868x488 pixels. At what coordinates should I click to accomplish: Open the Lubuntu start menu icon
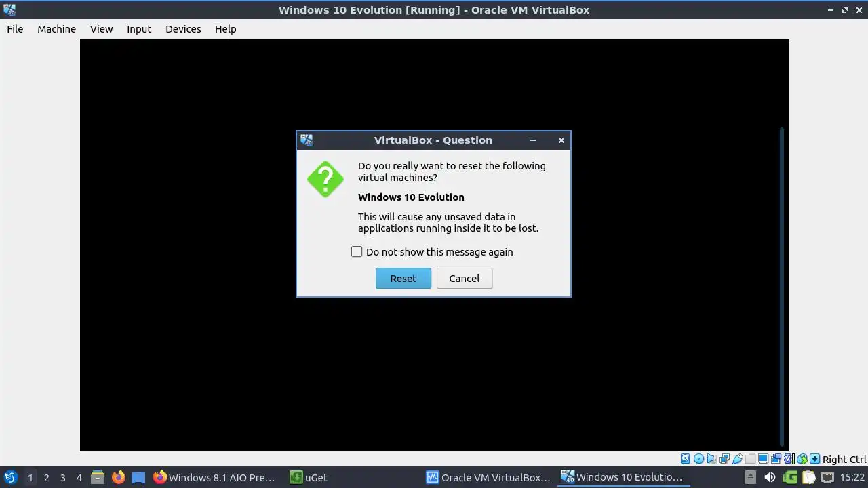[10, 477]
